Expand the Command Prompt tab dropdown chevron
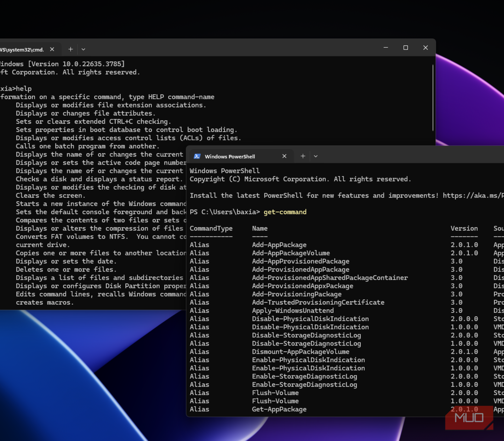This screenshot has width=504, height=441. click(83, 49)
